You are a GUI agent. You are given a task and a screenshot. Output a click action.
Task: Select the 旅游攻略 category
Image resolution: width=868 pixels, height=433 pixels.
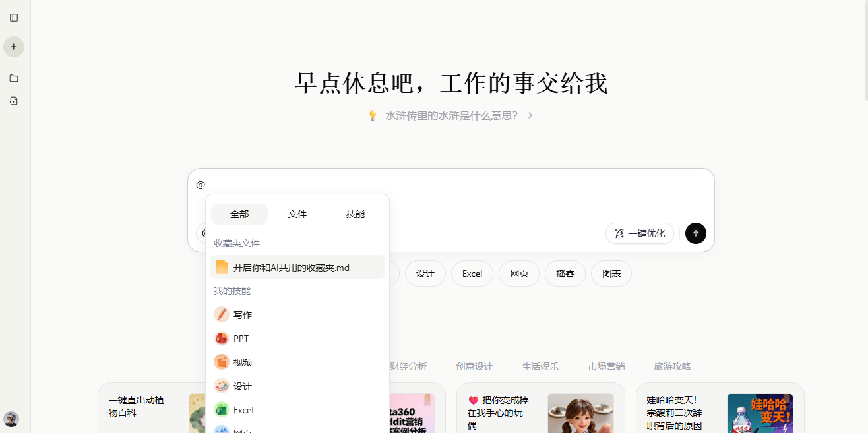tap(671, 366)
